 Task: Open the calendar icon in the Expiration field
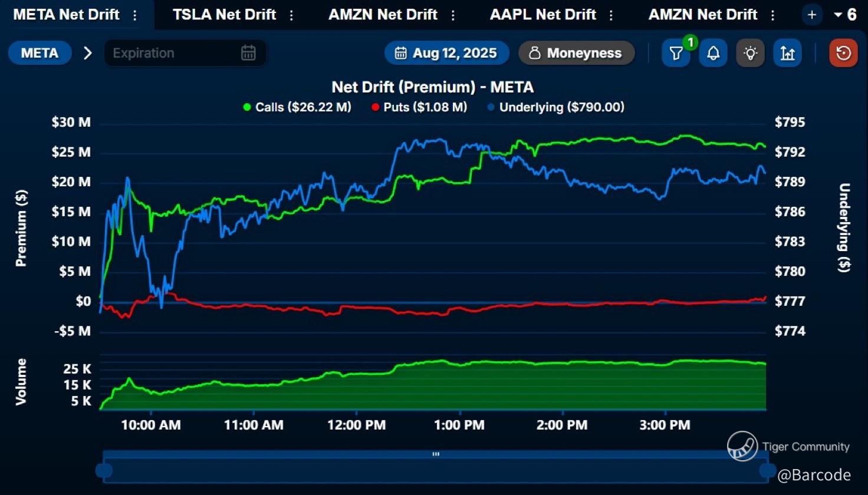[248, 53]
